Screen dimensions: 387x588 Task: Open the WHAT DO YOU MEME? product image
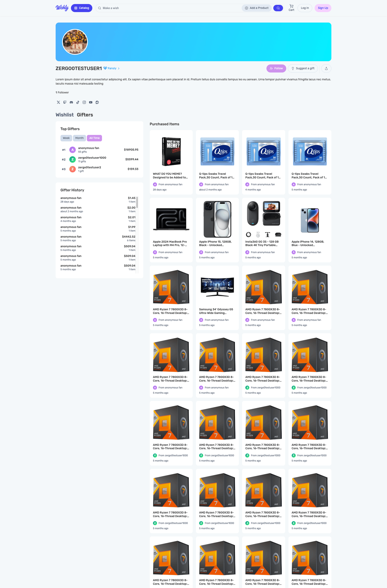(171, 151)
